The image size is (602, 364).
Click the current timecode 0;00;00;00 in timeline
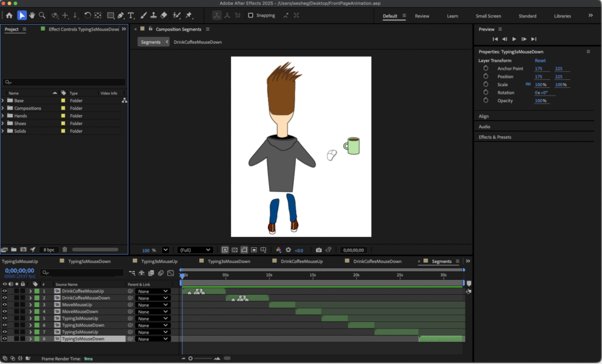20,270
